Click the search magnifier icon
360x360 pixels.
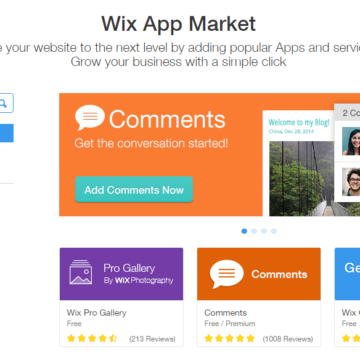3,103
